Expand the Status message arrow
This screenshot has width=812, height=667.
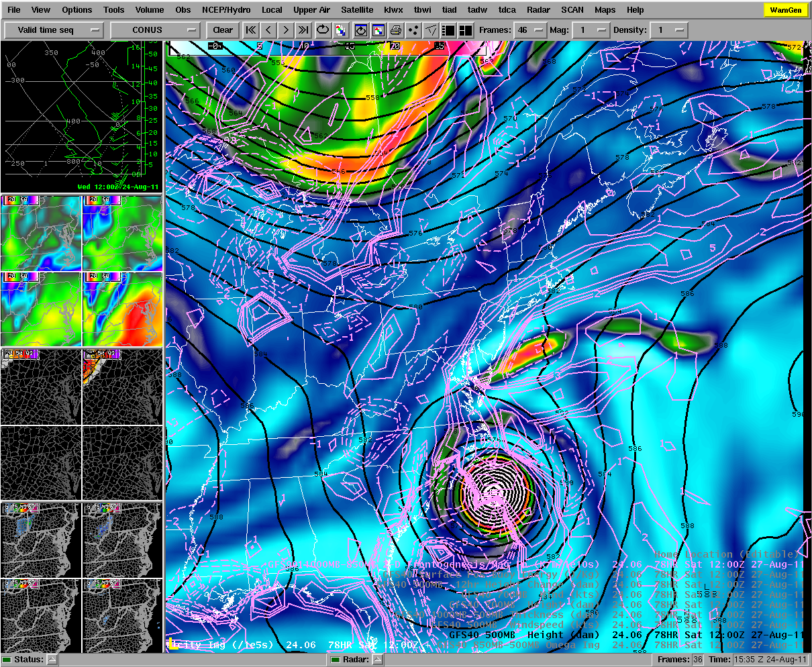(x=52, y=660)
